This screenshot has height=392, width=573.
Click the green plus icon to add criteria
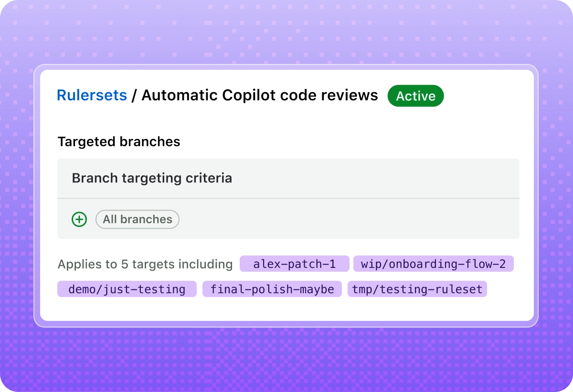(79, 219)
